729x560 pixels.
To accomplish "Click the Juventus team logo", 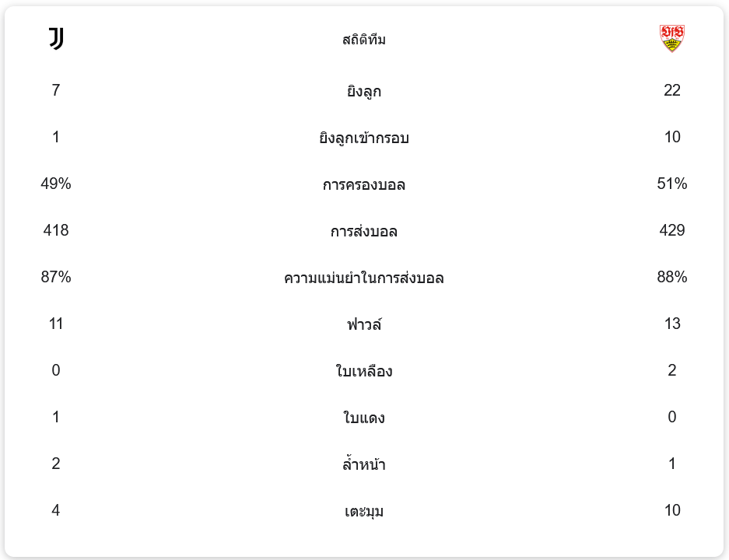I will coord(56,39).
